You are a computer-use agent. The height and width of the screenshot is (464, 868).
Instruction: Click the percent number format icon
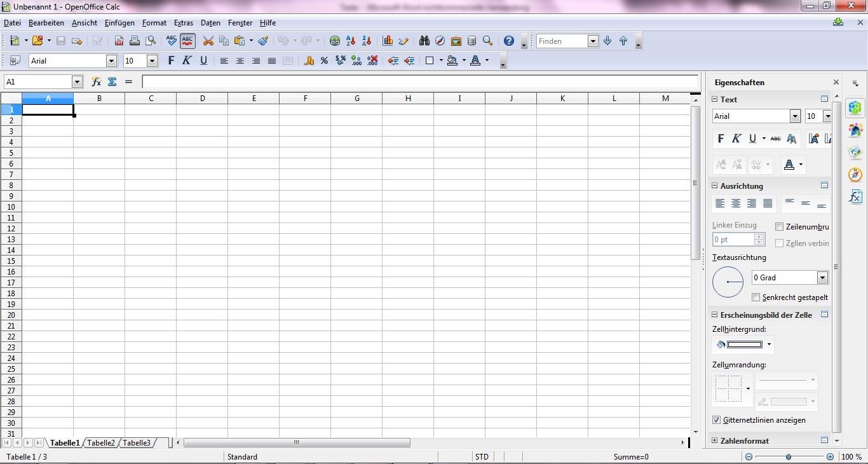point(324,60)
